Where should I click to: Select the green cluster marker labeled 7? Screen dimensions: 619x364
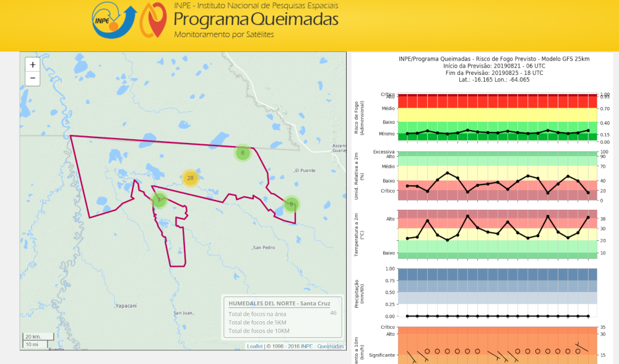[159, 200]
